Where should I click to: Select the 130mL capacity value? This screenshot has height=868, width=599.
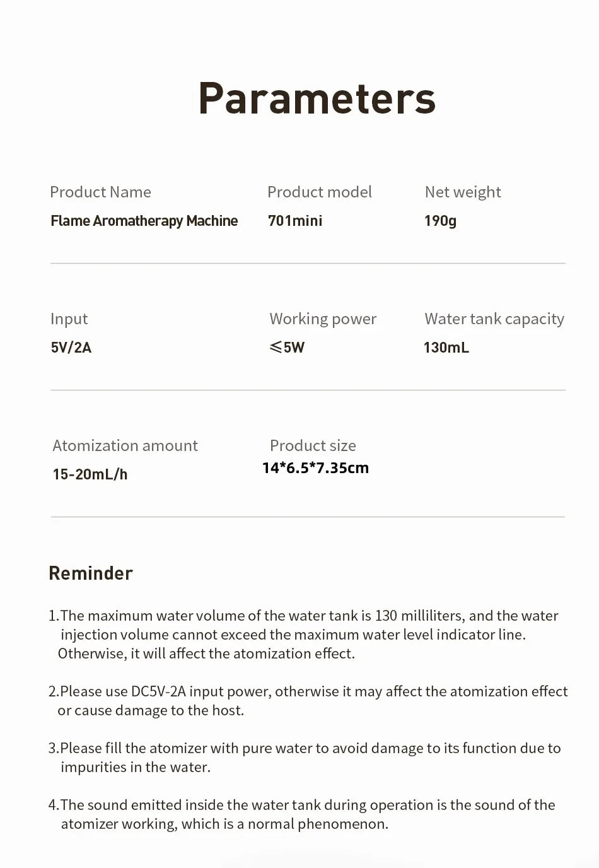point(446,348)
